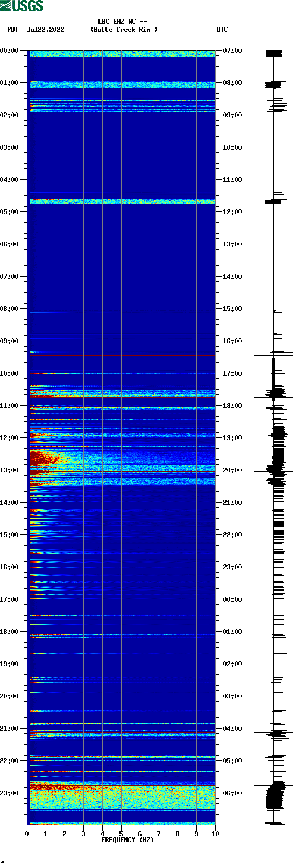Click the seismogram trace spike near 16:20 UTC
Viewport: 297px width, 868px height.
(274, 353)
